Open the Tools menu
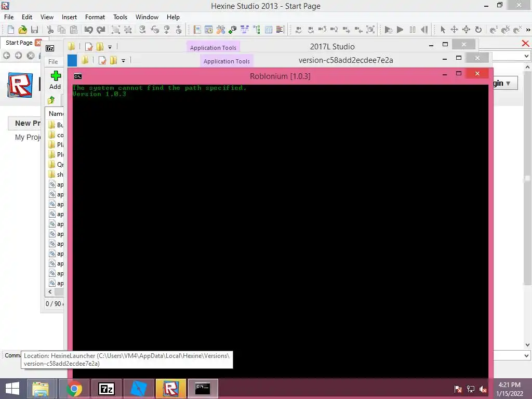Viewport: 532px width, 399px height. (x=120, y=17)
